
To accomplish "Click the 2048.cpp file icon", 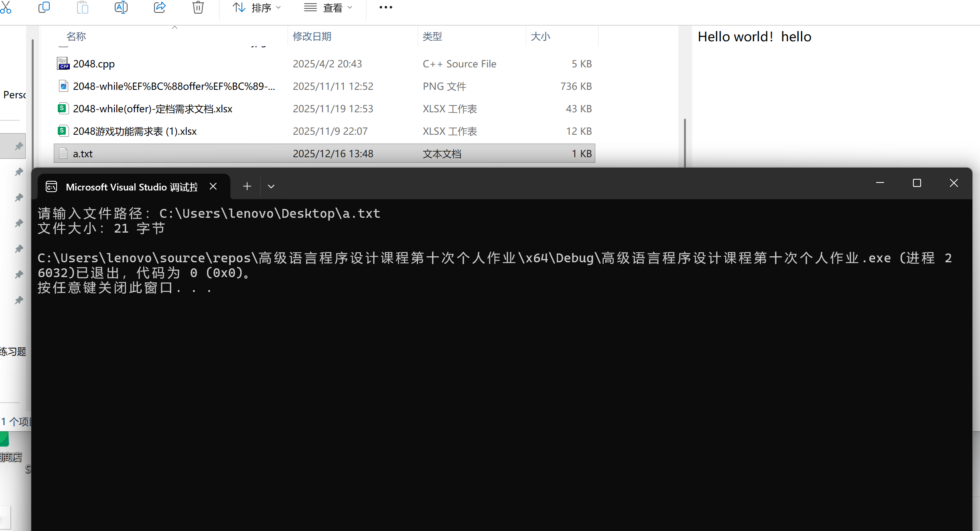I will tap(63, 64).
